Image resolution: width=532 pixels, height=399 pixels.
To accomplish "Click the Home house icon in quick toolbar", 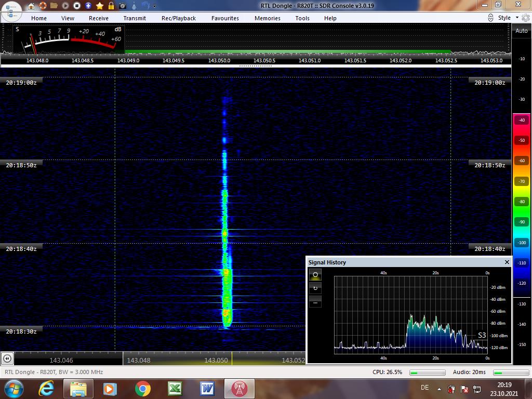I will pyautogui.click(x=31, y=5).
